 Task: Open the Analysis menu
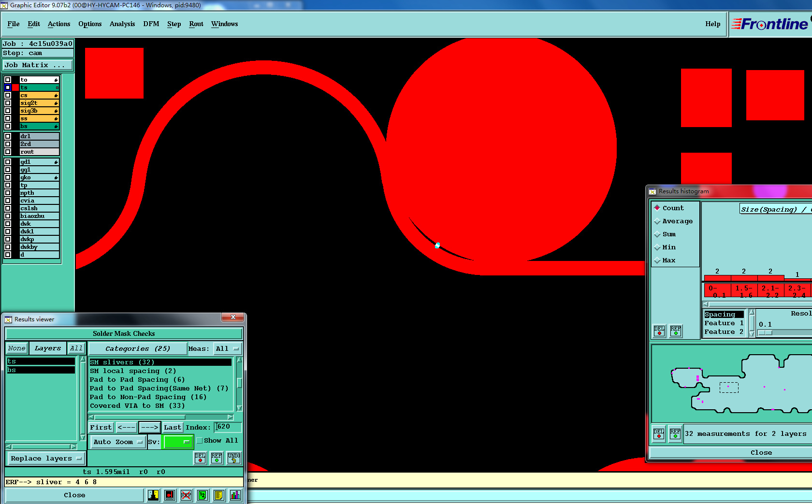[x=122, y=24]
